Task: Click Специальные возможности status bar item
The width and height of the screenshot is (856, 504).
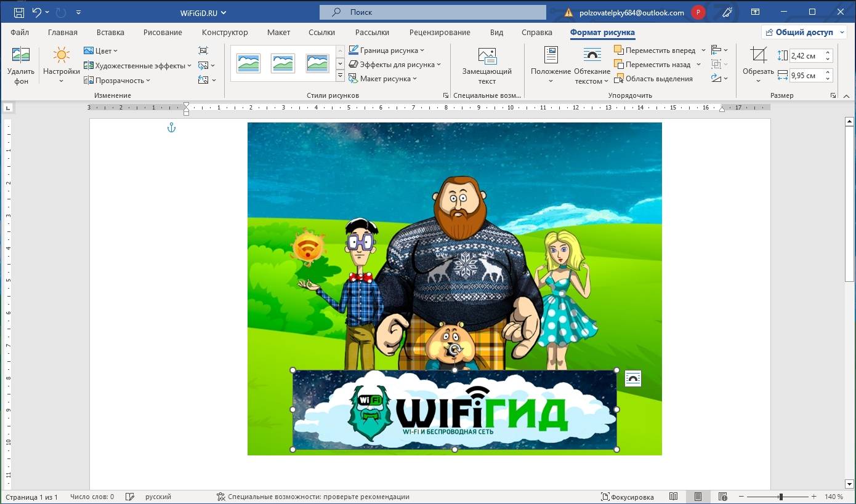Action: (x=312, y=497)
